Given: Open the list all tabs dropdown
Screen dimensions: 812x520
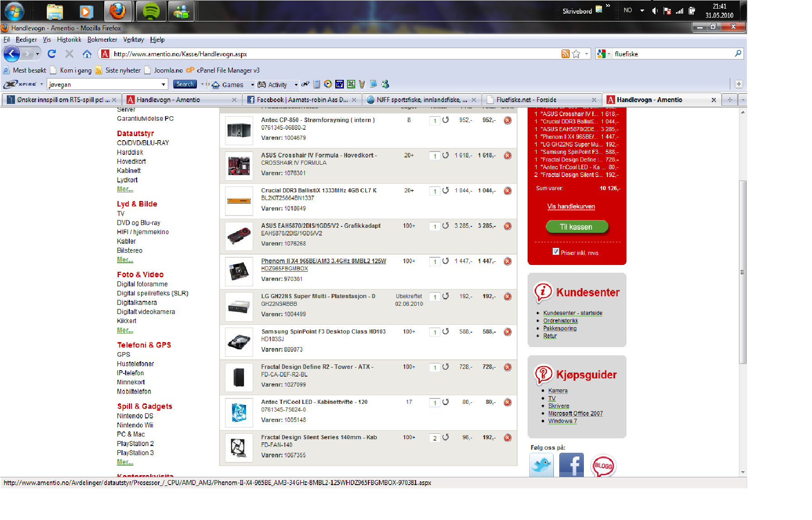Looking at the screenshot, I should click(x=743, y=100).
